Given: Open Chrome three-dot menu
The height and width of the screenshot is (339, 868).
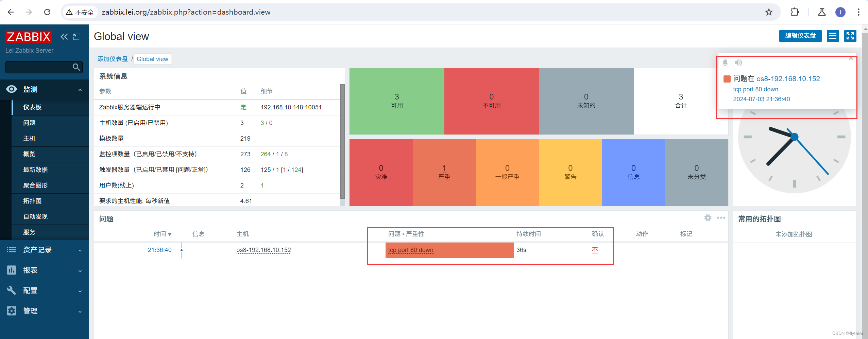Looking at the screenshot, I should (858, 12).
